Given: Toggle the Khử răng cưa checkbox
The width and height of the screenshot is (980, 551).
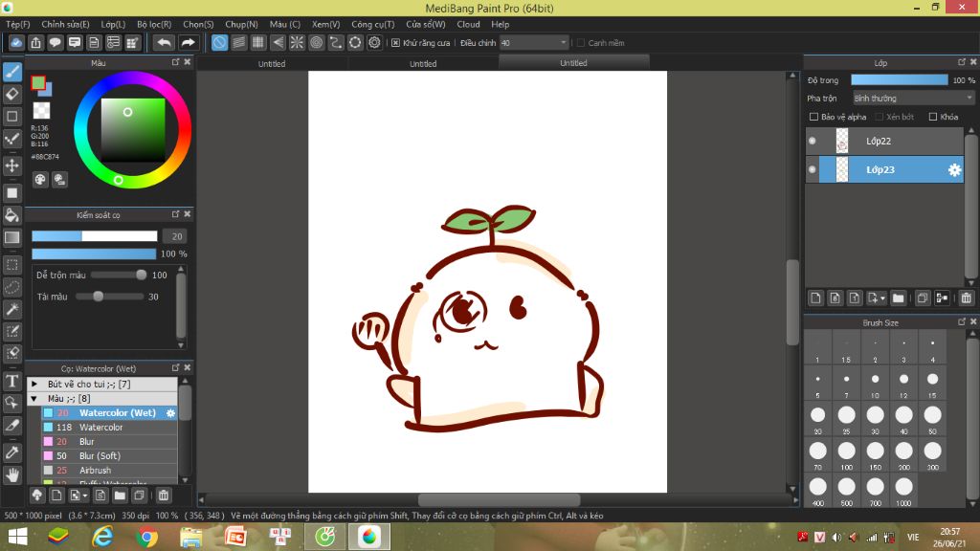Looking at the screenshot, I should [x=395, y=42].
